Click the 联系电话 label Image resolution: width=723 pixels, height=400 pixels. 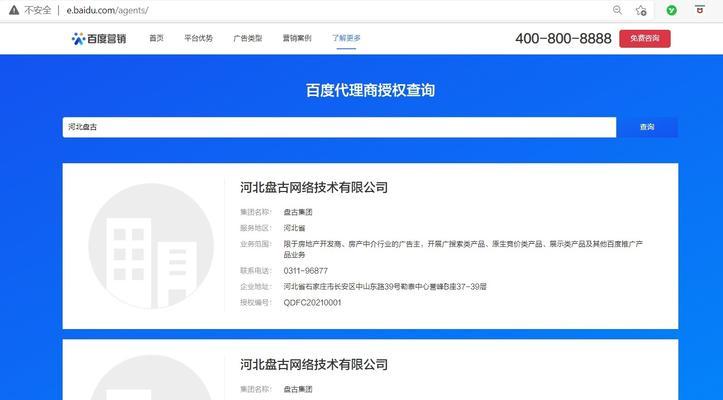(x=255, y=271)
